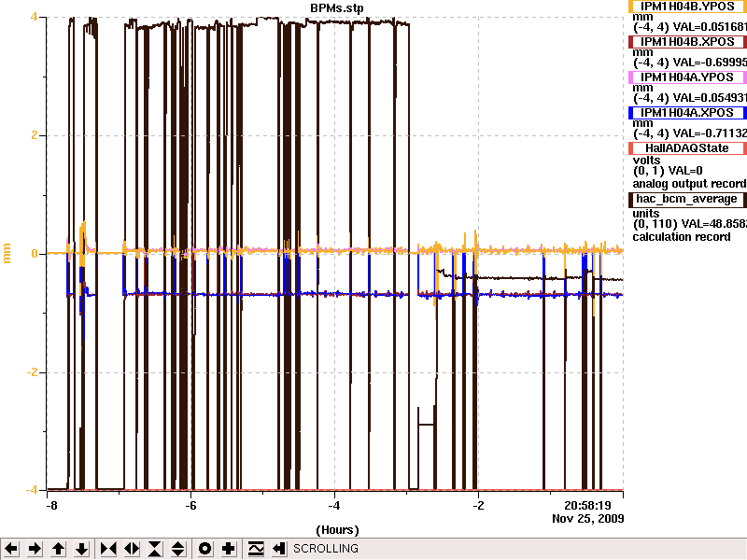Select the IPM1H04A.YPOS legend entry
Screen dimensions: 747x560
click(x=687, y=77)
